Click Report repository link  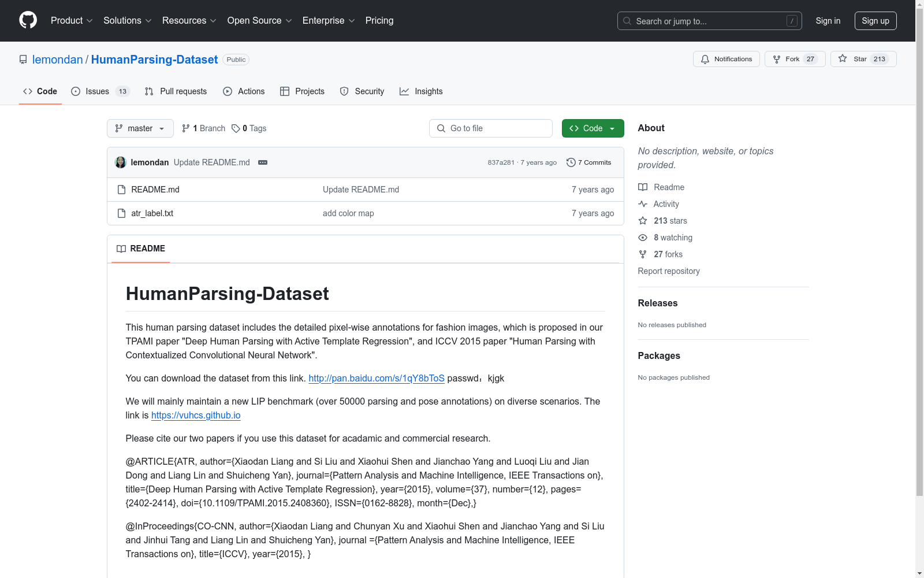669,271
